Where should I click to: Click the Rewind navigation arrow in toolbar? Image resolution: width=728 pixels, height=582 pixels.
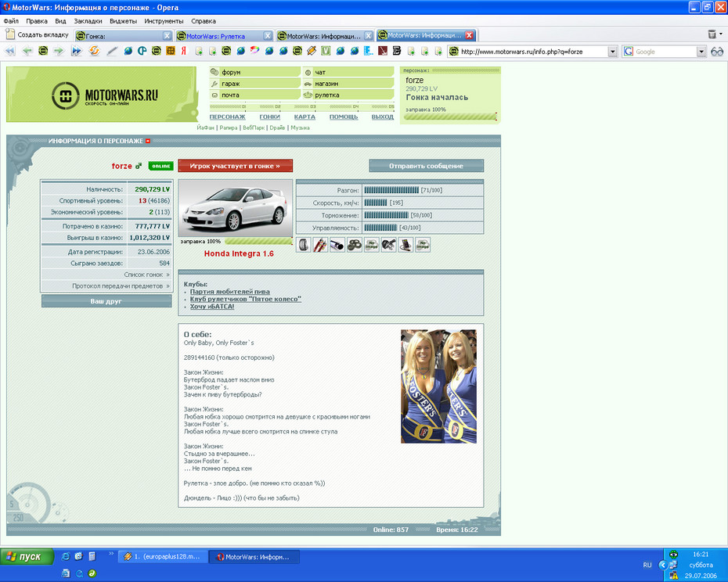click(x=10, y=51)
